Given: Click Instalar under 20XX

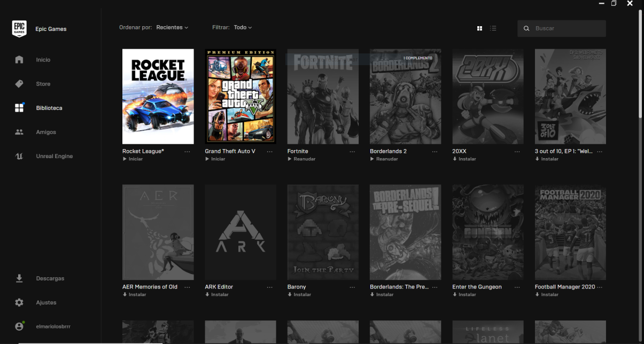Looking at the screenshot, I should 464,159.
